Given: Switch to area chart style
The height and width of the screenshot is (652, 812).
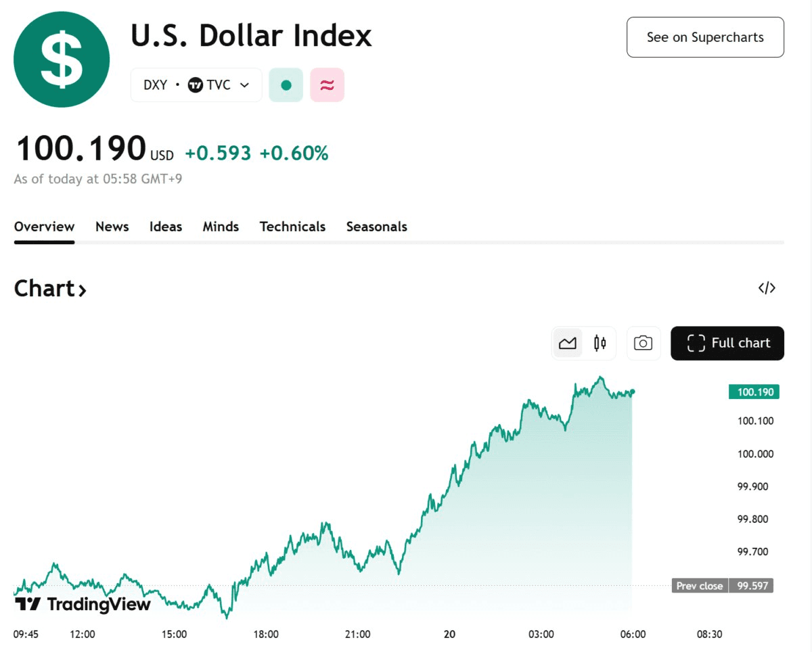Looking at the screenshot, I should [x=568, y=343].
